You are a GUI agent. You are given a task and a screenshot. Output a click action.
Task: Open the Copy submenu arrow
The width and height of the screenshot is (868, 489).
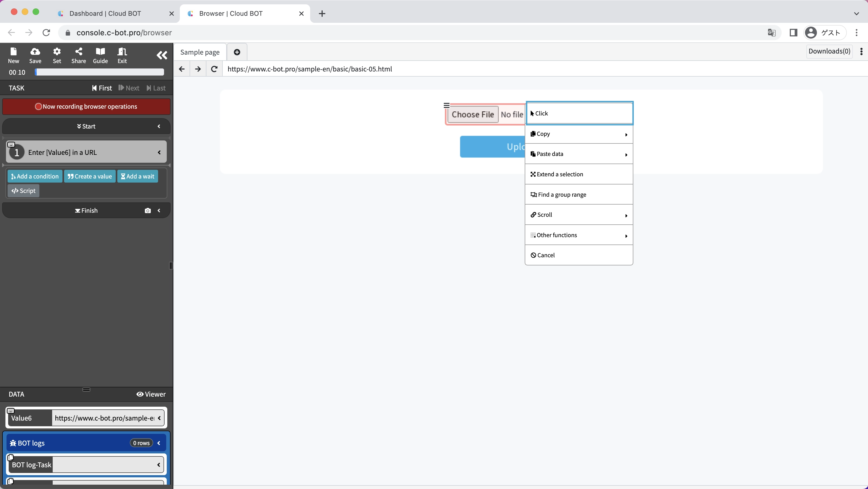click(626, 134)
